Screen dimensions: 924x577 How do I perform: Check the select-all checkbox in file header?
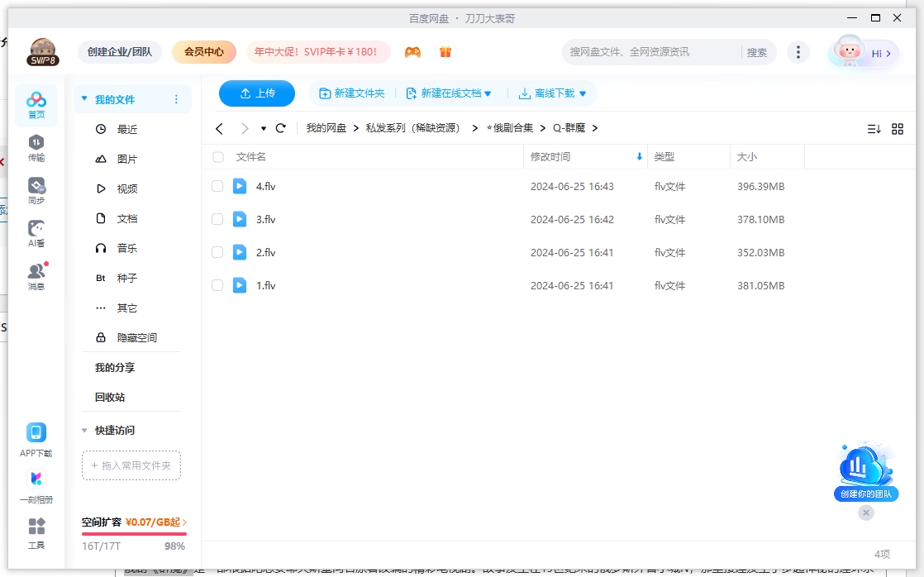pyautogui.click(x=217, y=156)
